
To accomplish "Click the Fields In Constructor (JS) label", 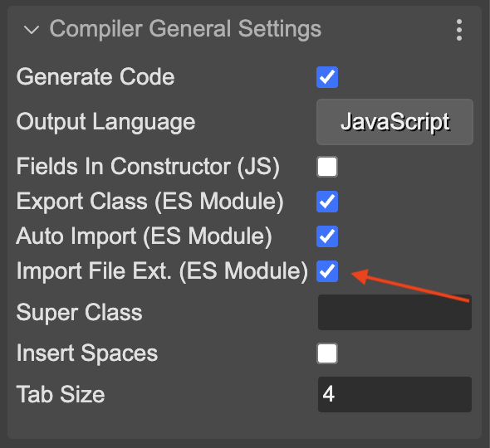I will point(148,167).
